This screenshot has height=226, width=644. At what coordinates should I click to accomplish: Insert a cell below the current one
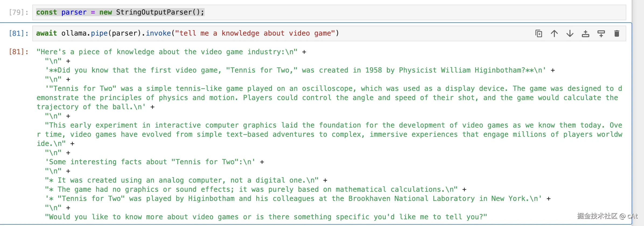[x=601, y=33]
